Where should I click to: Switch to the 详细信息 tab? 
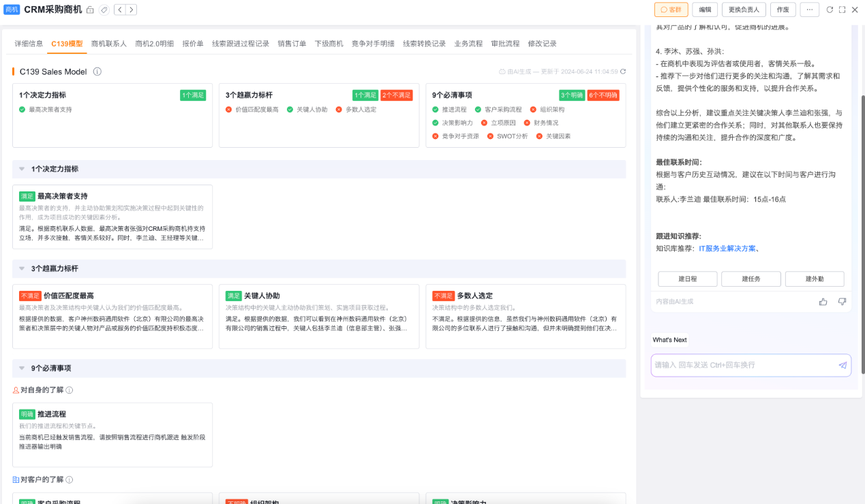(x=29, y=44)
